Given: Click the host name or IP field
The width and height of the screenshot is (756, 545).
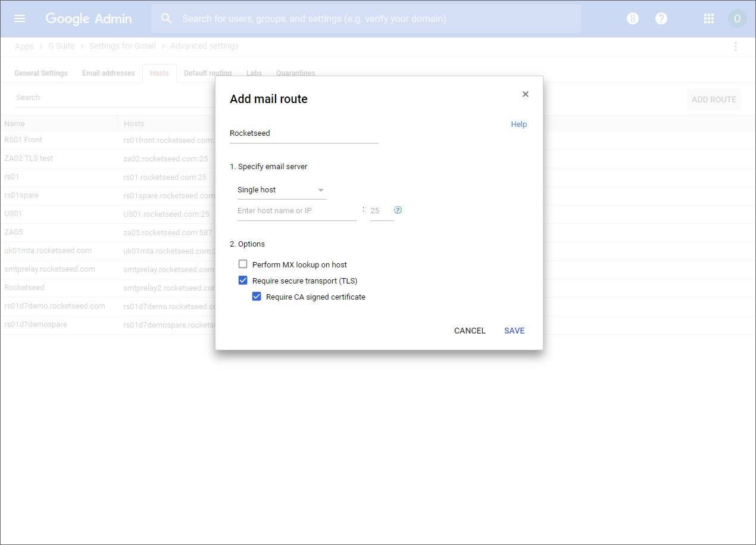Looking at the screenshot, I should (x=296, y=211).
